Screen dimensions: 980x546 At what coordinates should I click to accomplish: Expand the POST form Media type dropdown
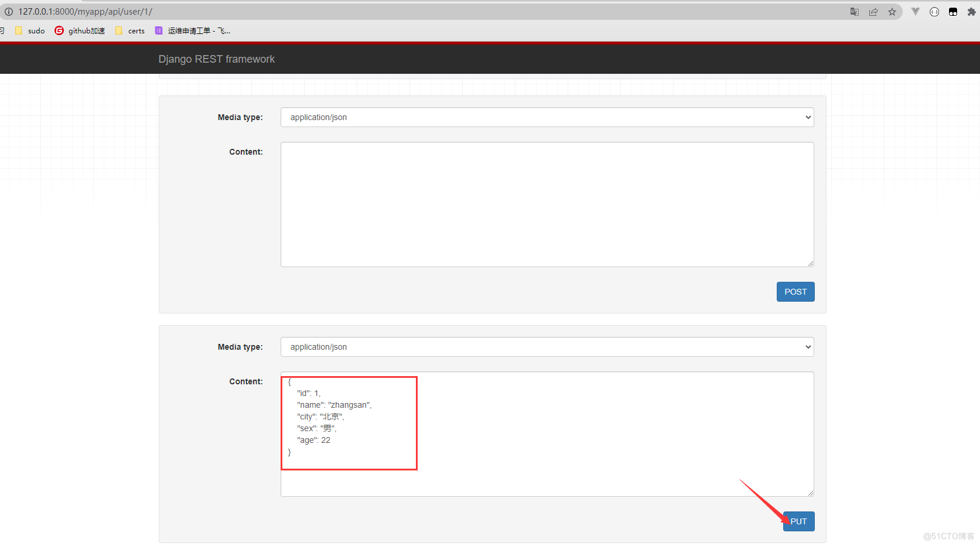(547, 117)
